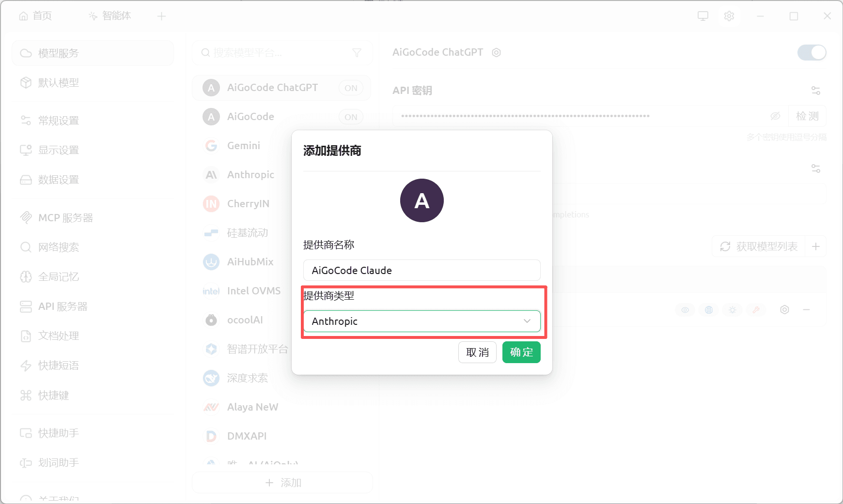Open 网络搜索 in the settings sidebar
The image size is (843, 504).
pyautogui.click(x=93, y=247)
